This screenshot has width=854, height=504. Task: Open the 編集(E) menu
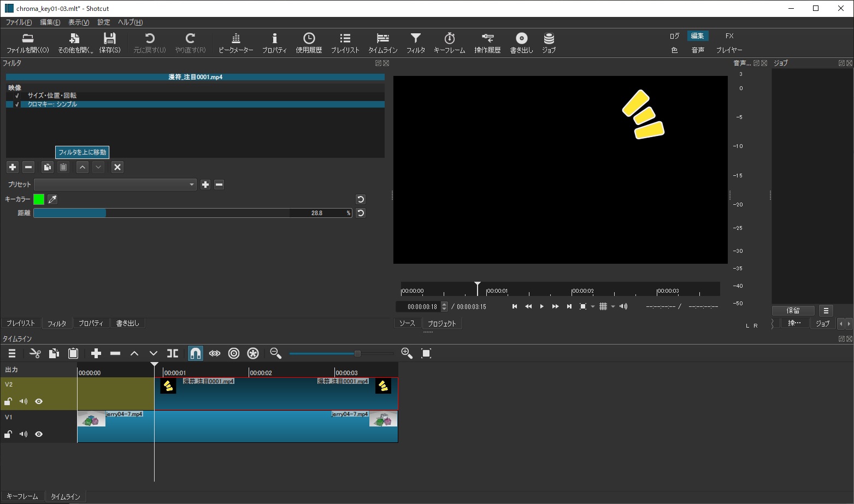tap(50, 22)
